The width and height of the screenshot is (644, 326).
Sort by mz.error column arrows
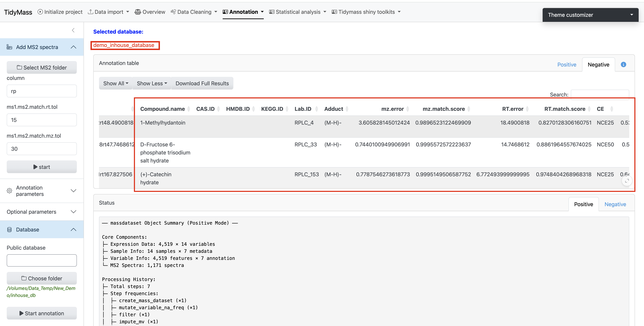point(408,109)
